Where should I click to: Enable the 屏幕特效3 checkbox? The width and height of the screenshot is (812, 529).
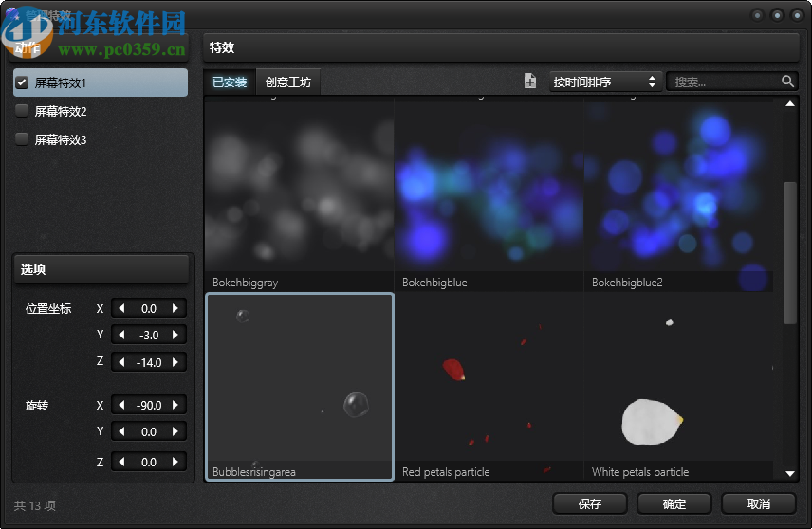click(22, 139)
